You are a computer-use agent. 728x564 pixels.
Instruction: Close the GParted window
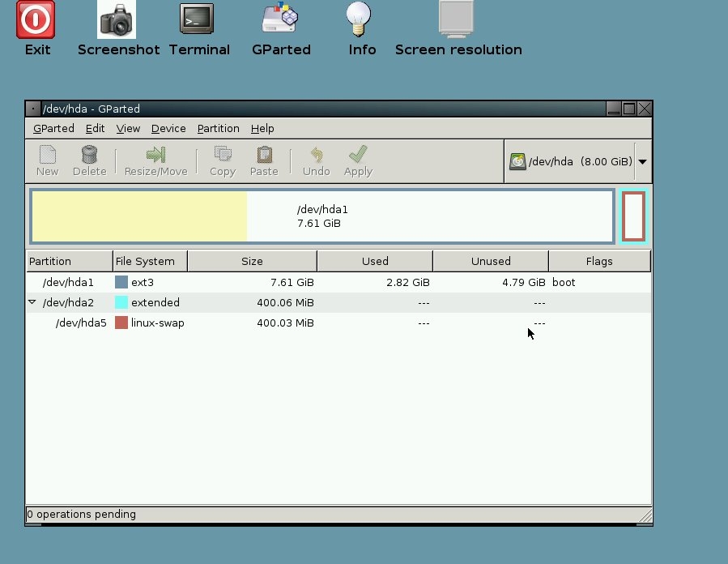coord(645,109)
